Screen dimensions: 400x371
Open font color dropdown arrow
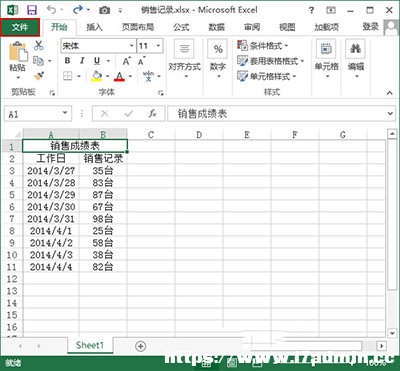point(130,77)
